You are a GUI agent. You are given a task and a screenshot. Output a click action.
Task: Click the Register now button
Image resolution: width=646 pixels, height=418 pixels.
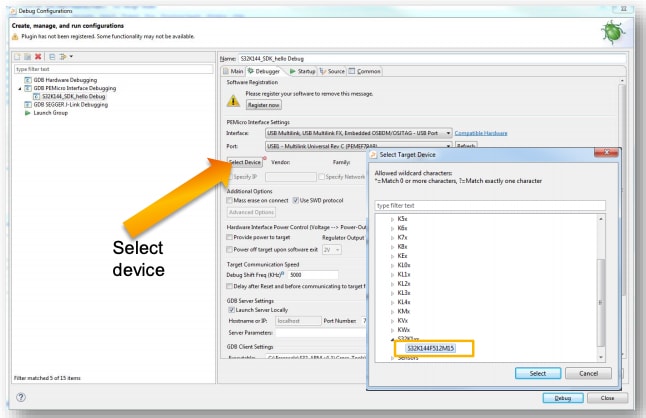click(264, 105)
